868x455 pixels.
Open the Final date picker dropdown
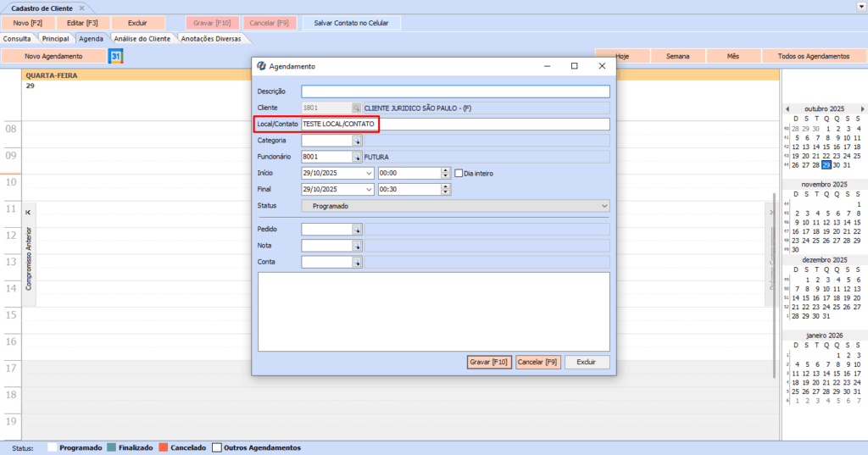pyautogui.click(x=368, y=190)
